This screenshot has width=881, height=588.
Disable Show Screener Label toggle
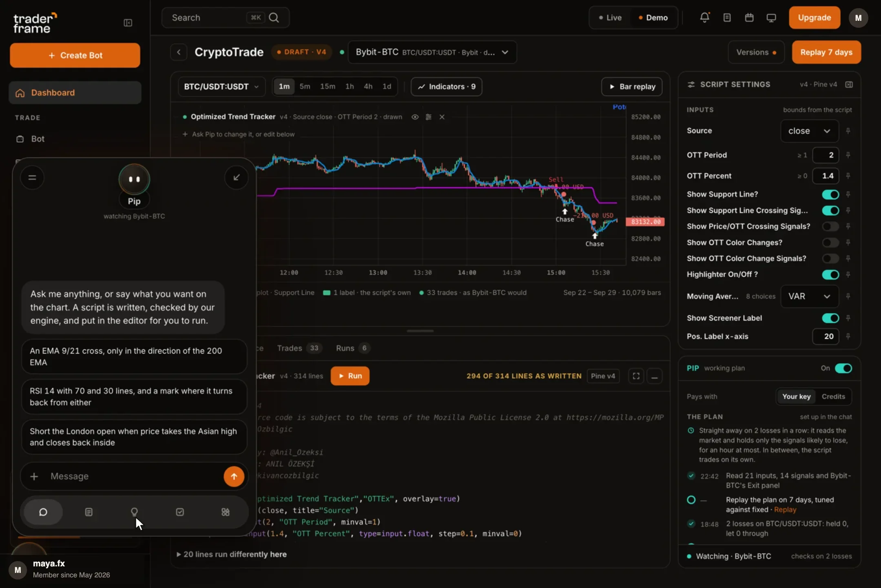(830, 318)
